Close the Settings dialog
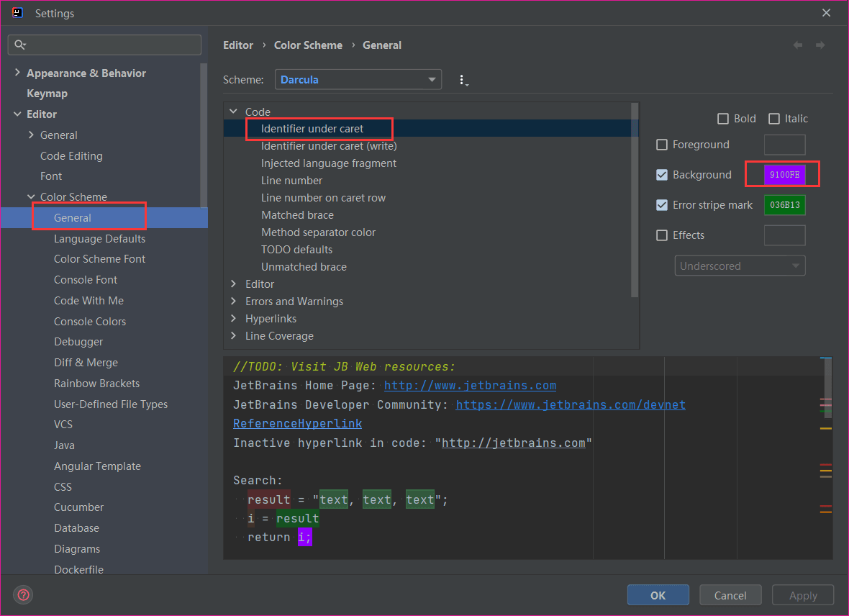This screenshot has width=849, height=616. click(x=826, y=13)
